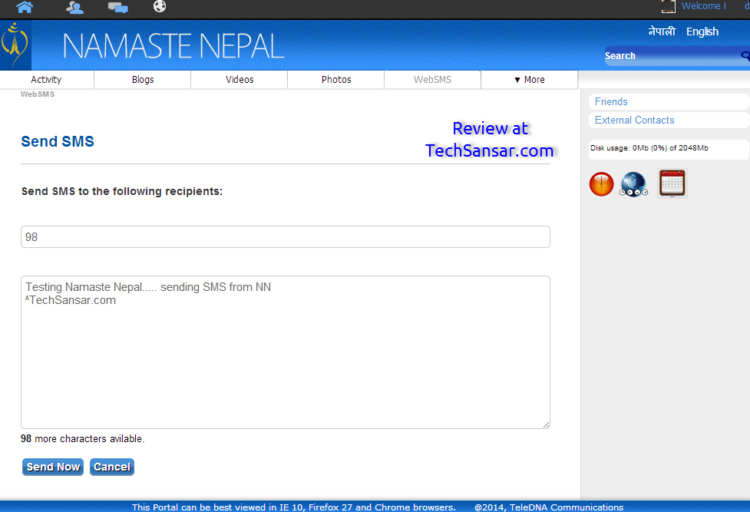This screenshot has height=512, width=750.
Task: Click the user avatar beside Welcome
Action: click(668, 6)
